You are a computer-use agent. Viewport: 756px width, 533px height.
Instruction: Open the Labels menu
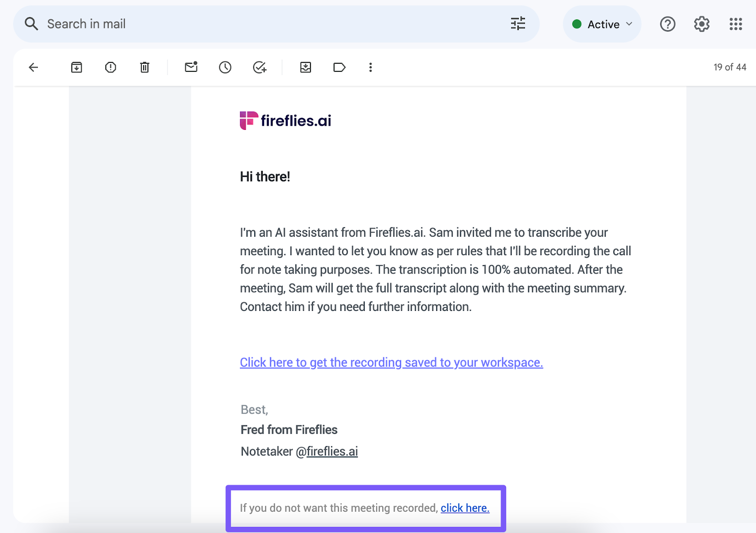coord(339,68)
